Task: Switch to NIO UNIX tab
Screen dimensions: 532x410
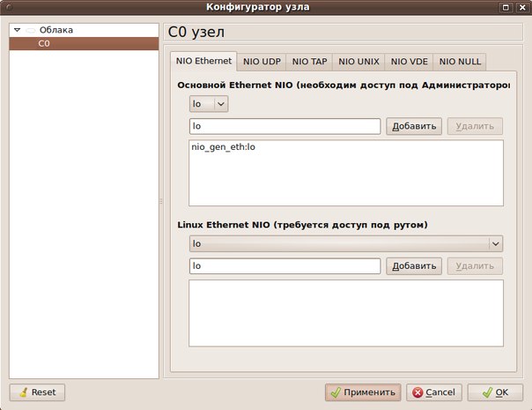Action: [x=358, y=62]
